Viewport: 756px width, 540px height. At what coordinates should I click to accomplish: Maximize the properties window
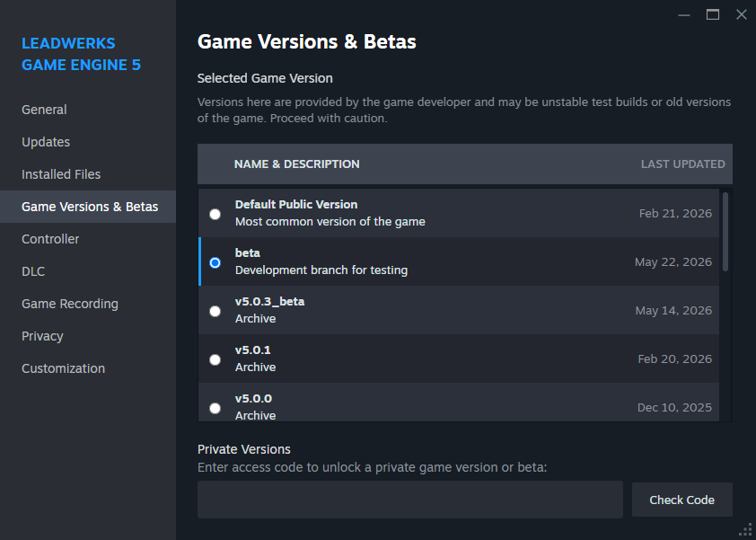tap(713, 15)
